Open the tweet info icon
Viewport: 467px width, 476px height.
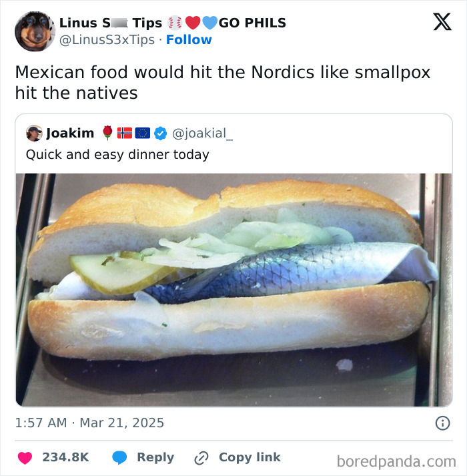tap(443, 423)
